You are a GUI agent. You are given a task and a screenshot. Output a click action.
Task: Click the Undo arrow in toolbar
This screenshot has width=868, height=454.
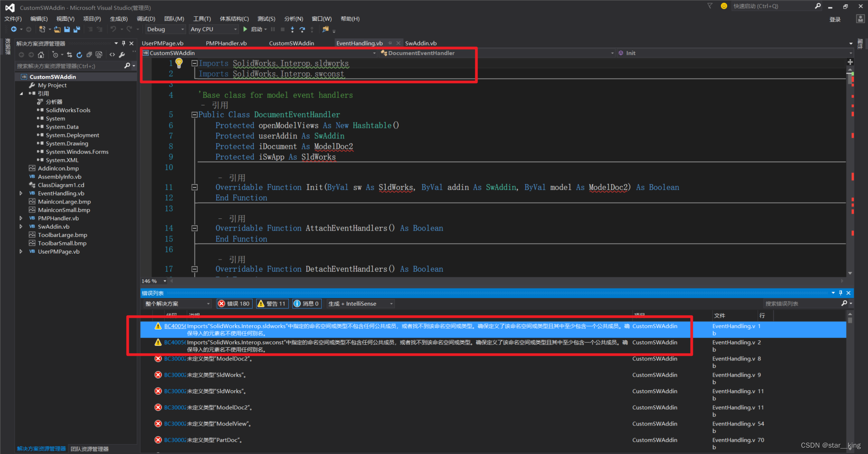[113, 29]
